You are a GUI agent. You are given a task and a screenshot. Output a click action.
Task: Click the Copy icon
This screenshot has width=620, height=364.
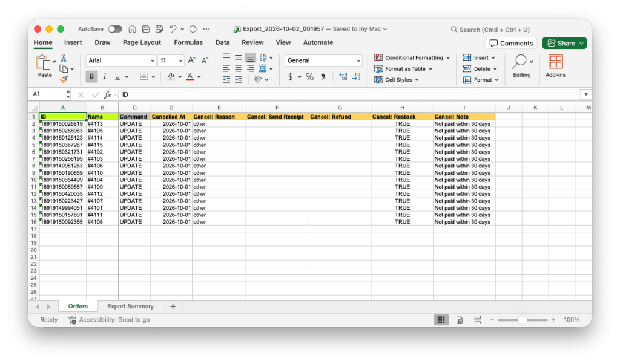[x=64, y=69]
